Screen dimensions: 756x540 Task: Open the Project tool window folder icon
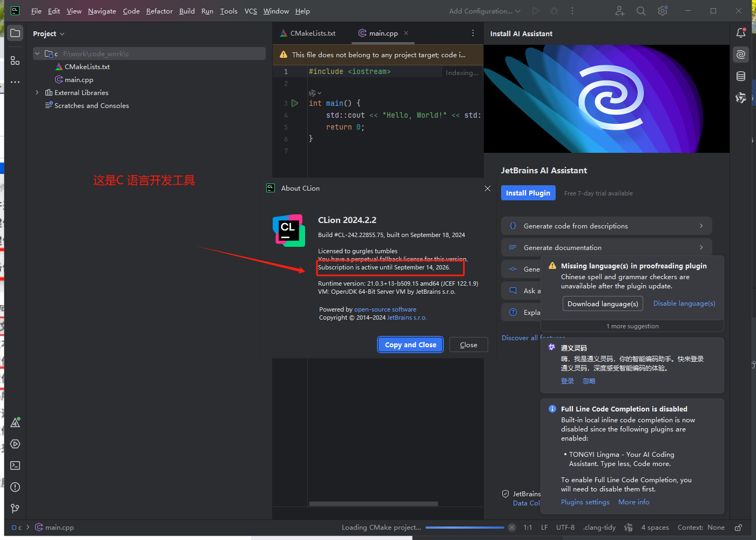click(15, 33)
